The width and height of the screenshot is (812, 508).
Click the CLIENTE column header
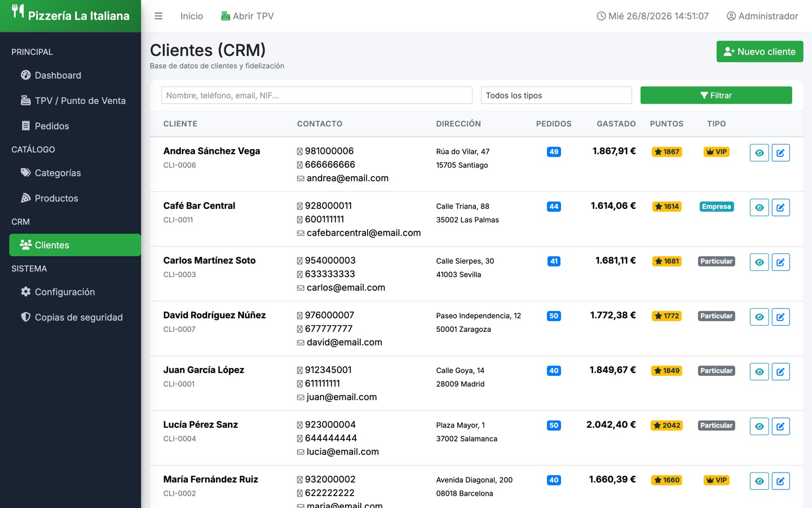click(180, 124)
